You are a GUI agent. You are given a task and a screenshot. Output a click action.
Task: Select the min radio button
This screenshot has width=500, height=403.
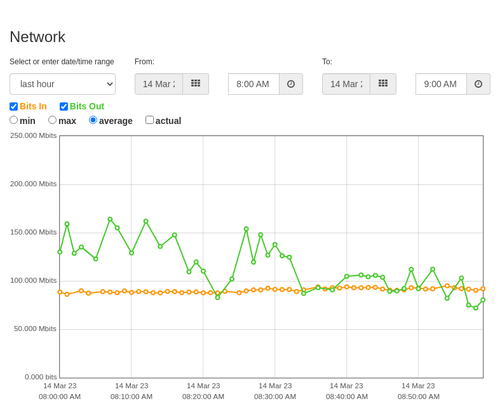point(14,120)
